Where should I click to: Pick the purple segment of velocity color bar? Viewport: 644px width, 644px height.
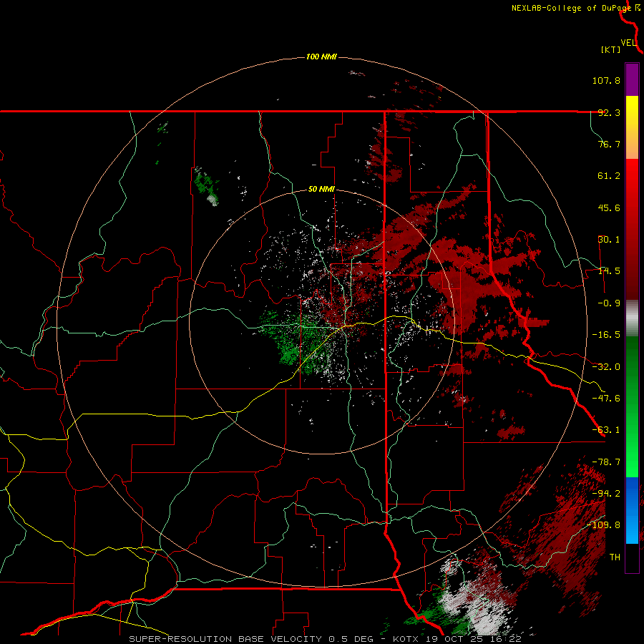[632, 80]
